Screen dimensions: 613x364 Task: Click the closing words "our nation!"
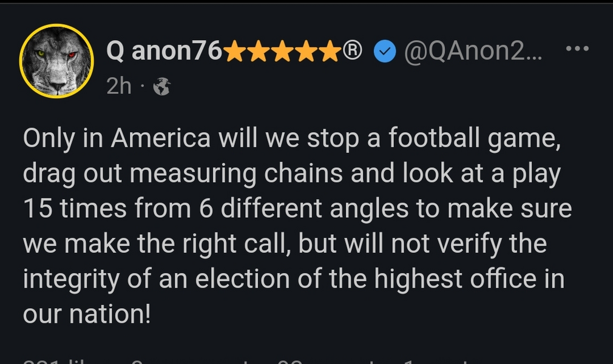[86, 314]
